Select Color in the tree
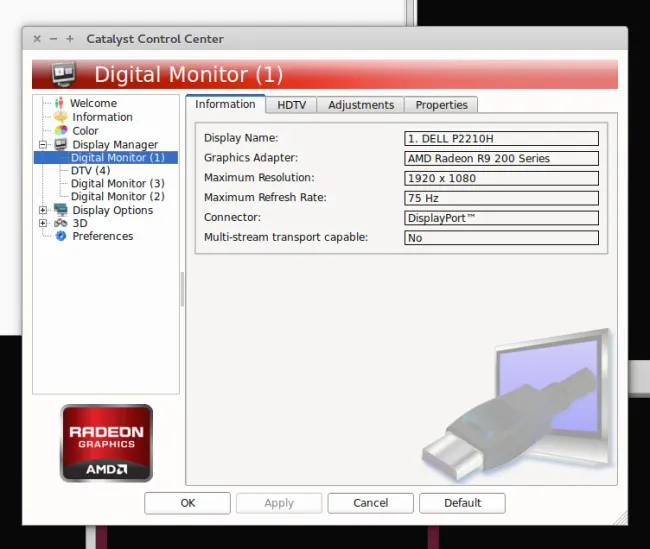The width and height of the screenshot is (650, 549). tap(85, 131)
